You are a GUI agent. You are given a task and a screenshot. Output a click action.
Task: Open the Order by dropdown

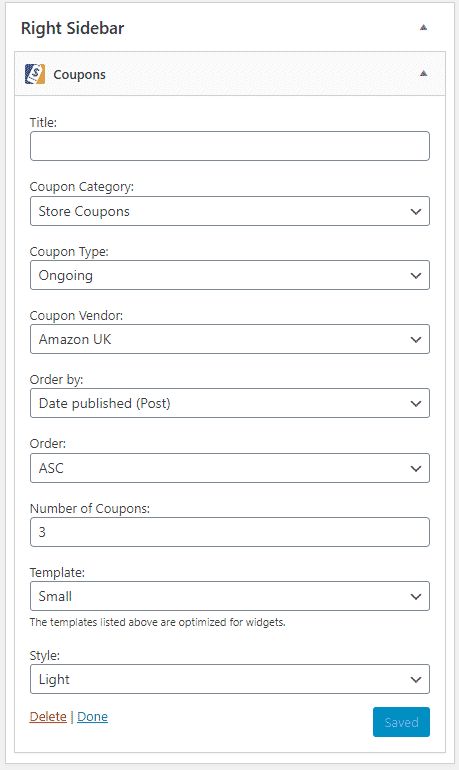coord(230,403)
